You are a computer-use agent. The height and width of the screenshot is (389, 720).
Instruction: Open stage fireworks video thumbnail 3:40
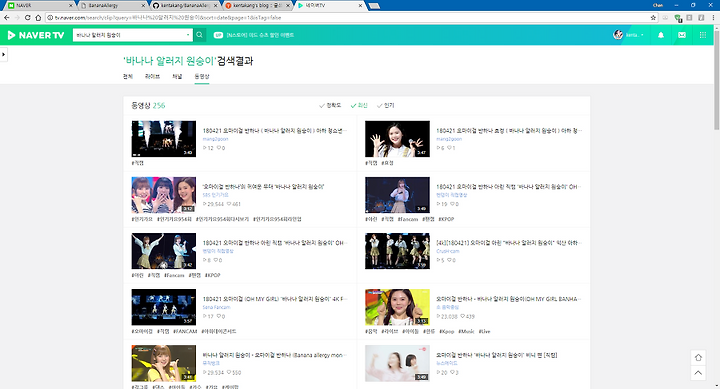163,139
